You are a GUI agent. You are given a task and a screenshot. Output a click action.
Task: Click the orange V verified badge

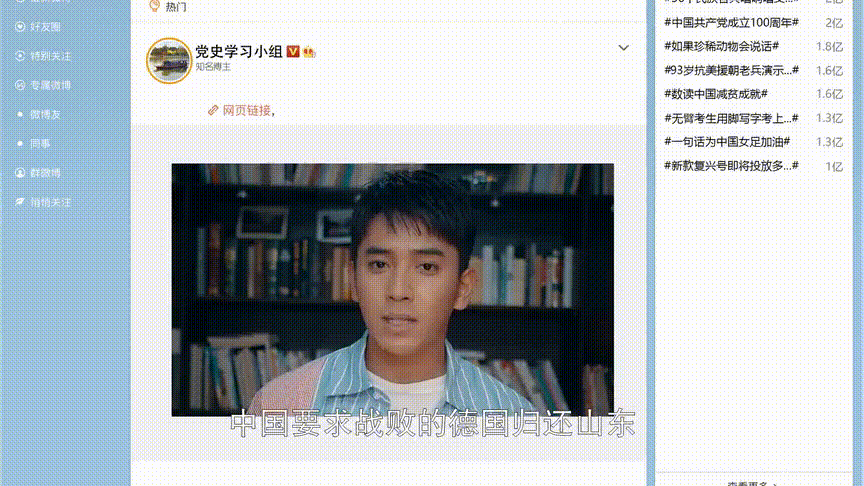pos(293,51)
